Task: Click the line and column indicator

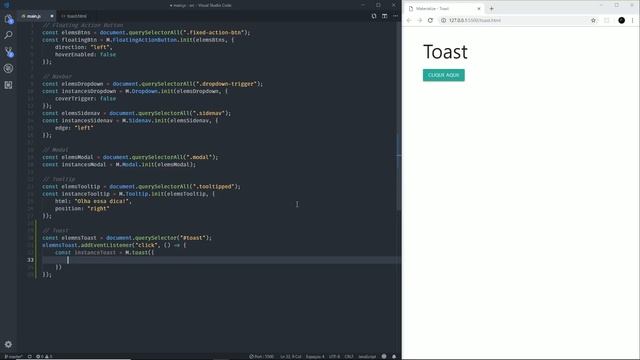Action: click(x=291, y=356)
